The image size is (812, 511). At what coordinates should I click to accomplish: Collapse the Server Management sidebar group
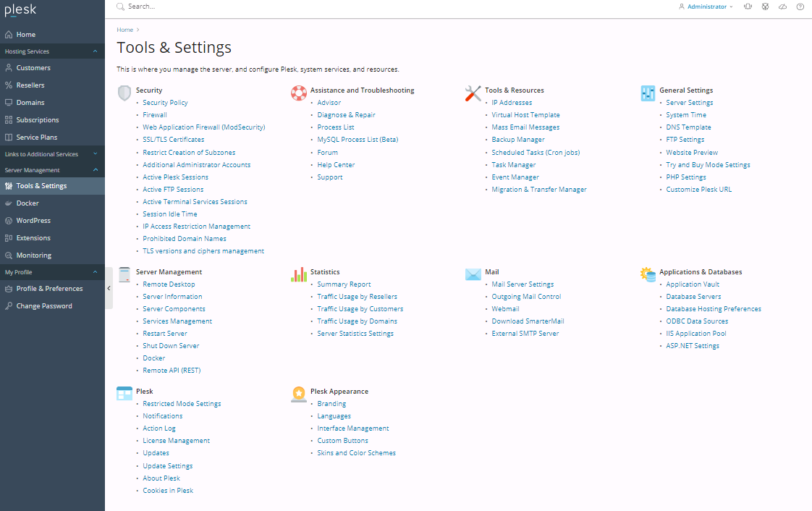pos(52,170)
